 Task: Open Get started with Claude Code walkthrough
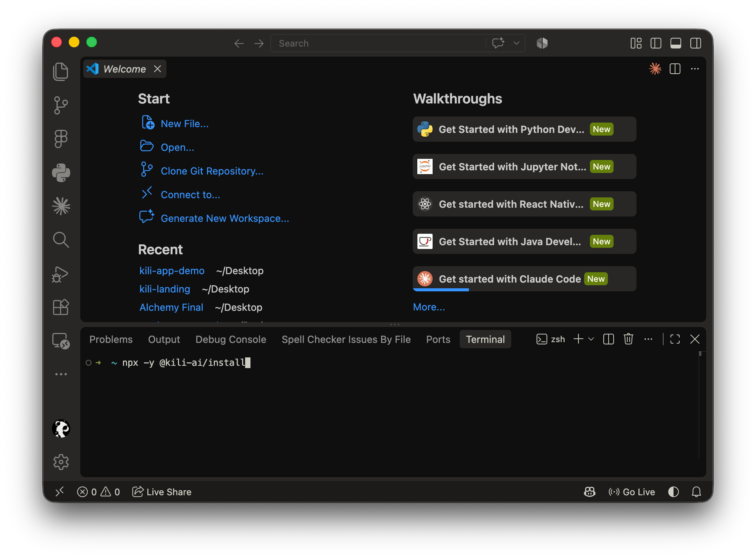[524, 279]
